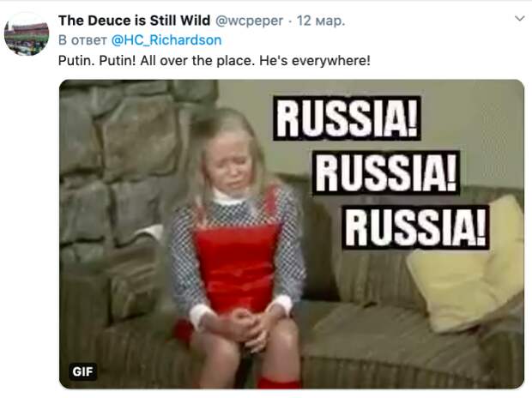Click the second RUSSIA! caption in the GIF

[x=386, y=173]
